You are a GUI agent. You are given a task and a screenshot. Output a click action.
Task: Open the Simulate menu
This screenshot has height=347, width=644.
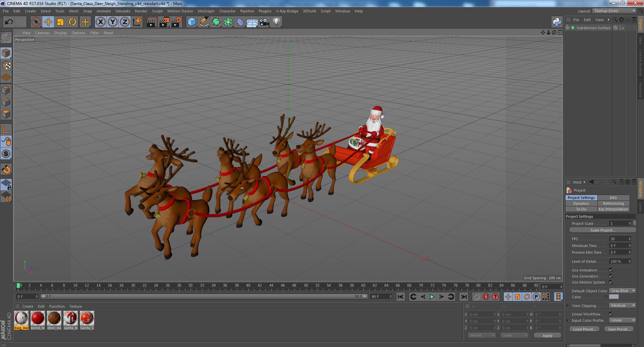(123, 11)
